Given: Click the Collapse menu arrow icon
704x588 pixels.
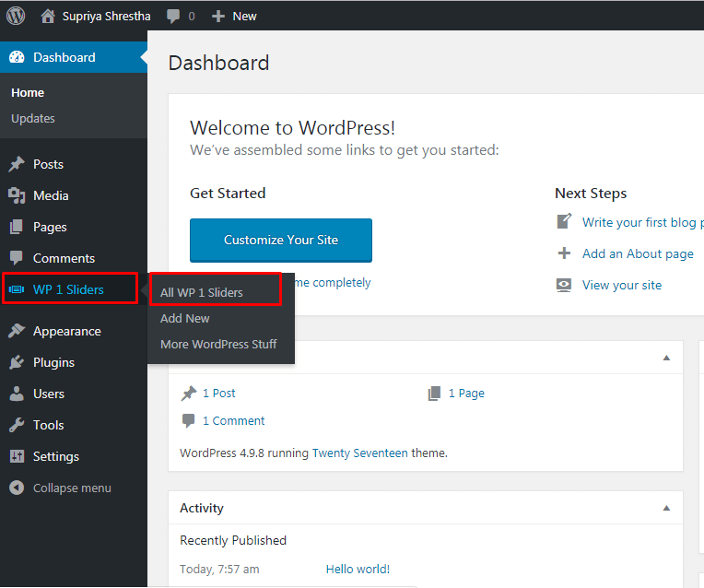Looking at the screenshot, I should (x=17, y=488).
